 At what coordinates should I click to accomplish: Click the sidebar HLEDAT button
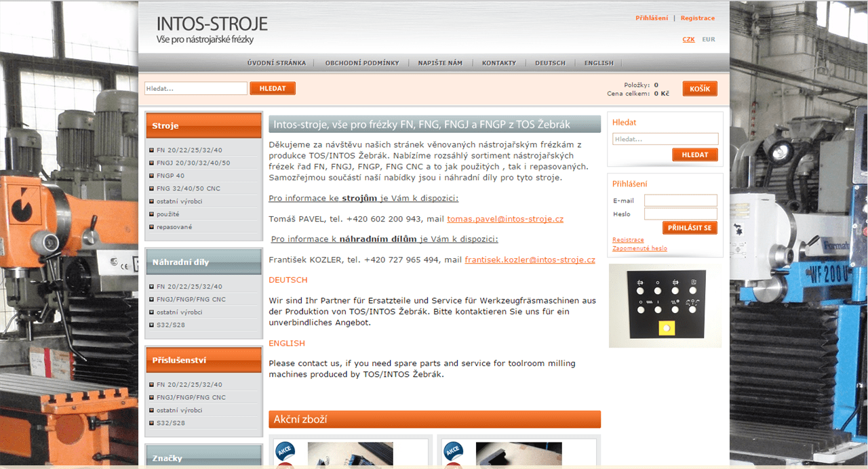[695, 155]
